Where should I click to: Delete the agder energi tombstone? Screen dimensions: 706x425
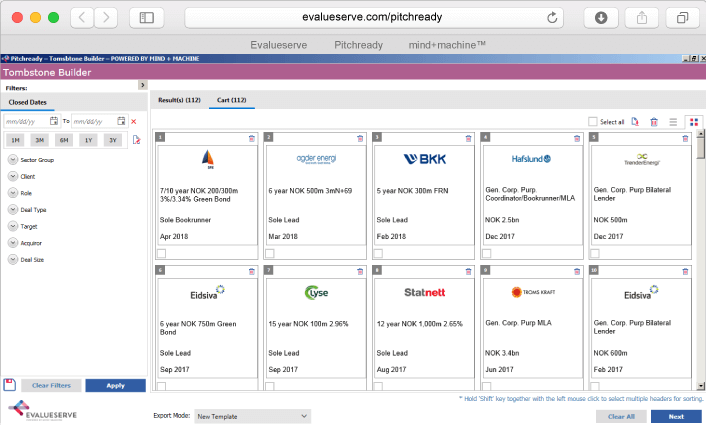pos(360,138)
